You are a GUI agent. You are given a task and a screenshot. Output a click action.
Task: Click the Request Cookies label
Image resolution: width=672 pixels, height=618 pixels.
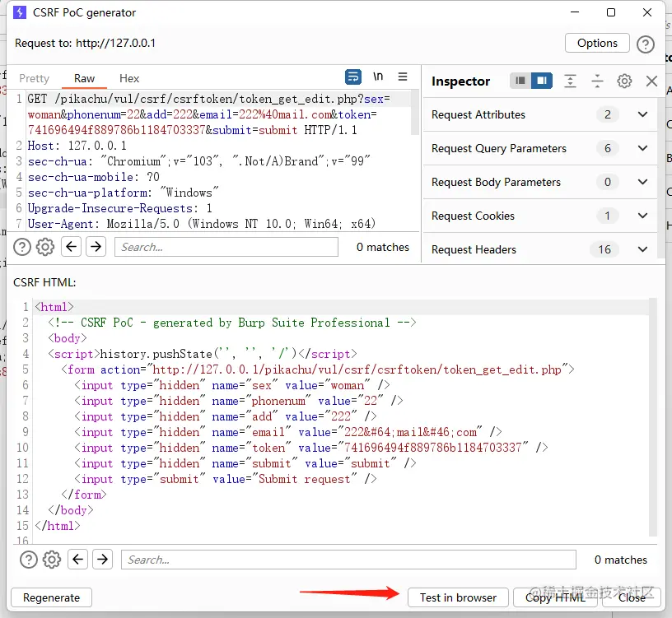[x=473, y=216]
